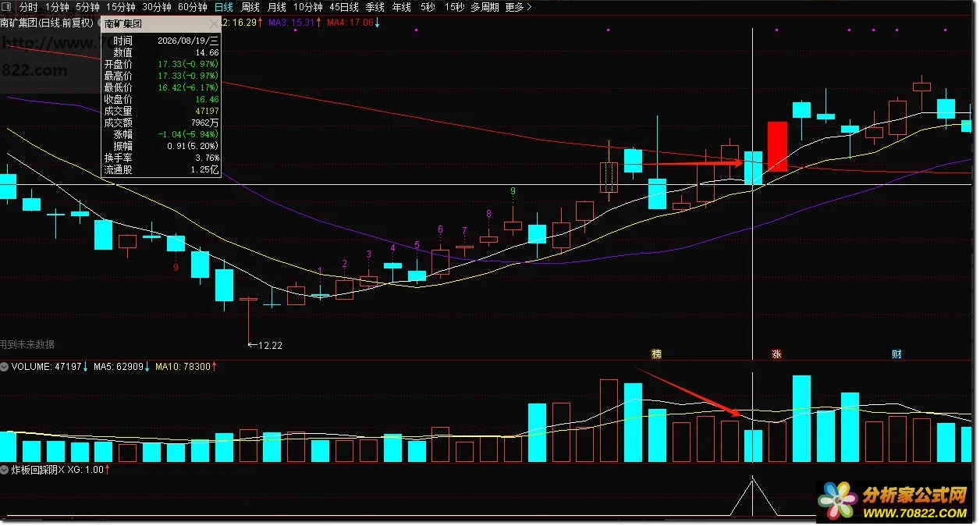Click the 分析家公式网 flower logo
The height and width of the screenshot is (526, 980).
coord(837,501)
